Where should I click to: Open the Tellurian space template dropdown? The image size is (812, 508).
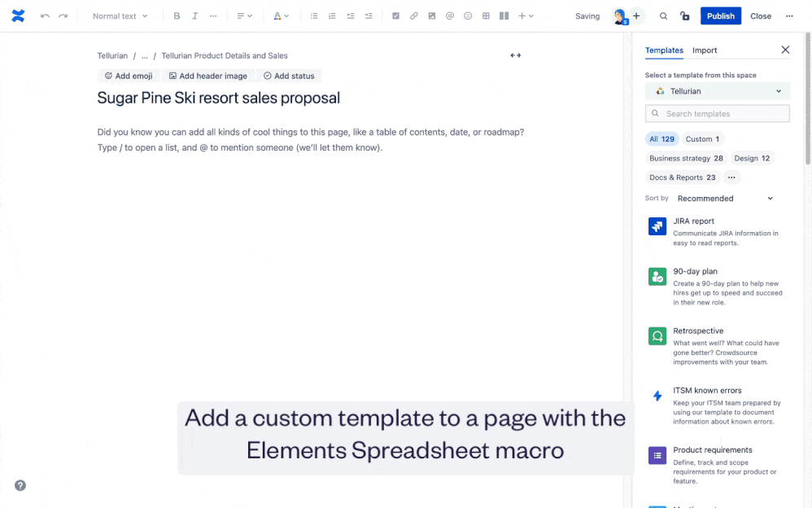[717, 90]
